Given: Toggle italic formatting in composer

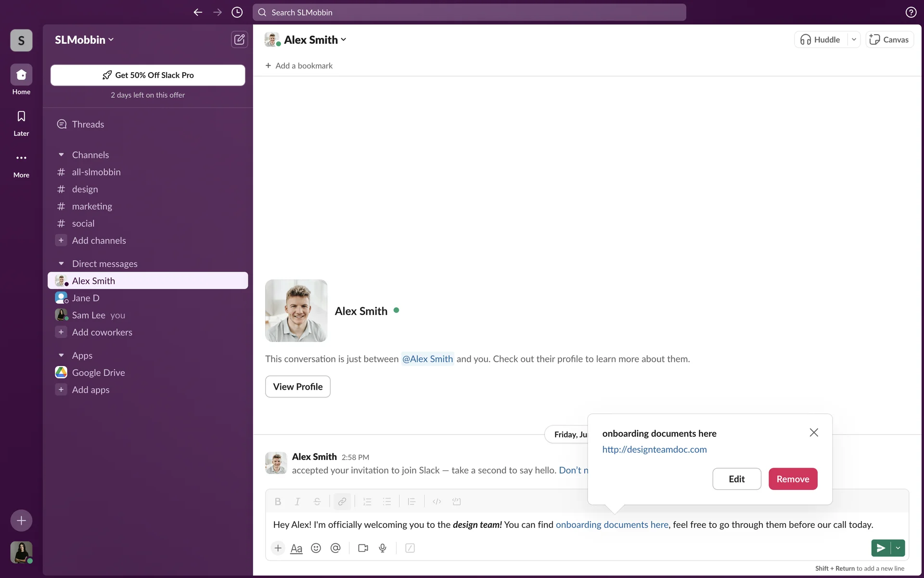Looking at the screenshot, I should (297, 501).
